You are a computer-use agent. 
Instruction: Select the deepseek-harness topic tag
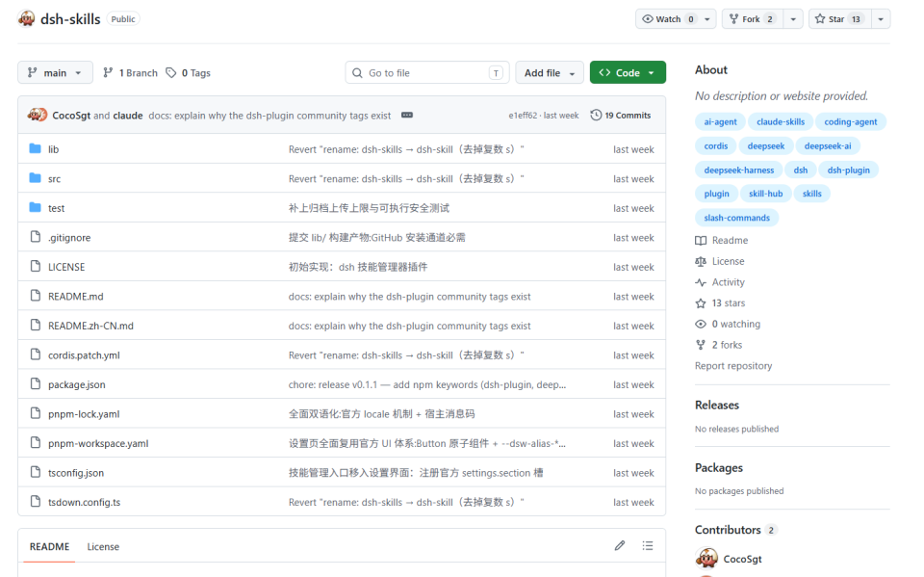point(739,170)
